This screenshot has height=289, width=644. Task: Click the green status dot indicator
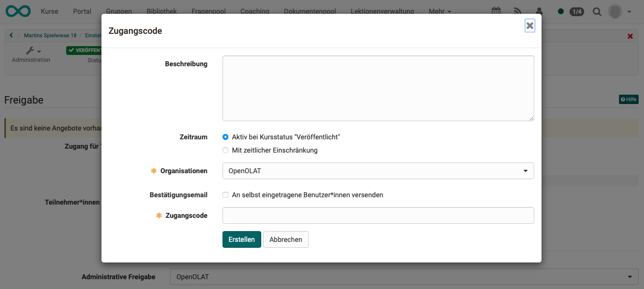click(561, 10)
